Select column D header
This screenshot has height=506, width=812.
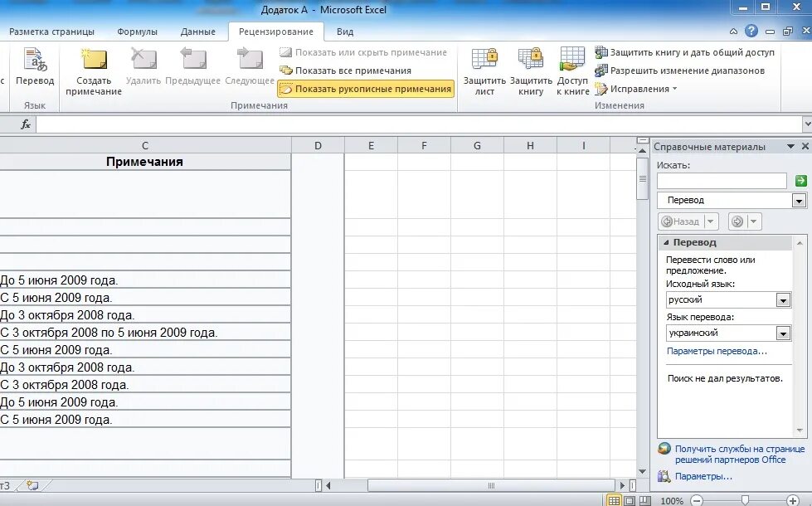[318, 146]
